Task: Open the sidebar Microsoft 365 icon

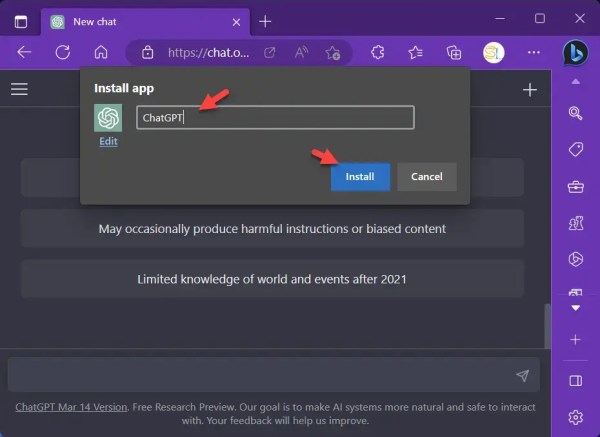Action: tap(576, 259)
